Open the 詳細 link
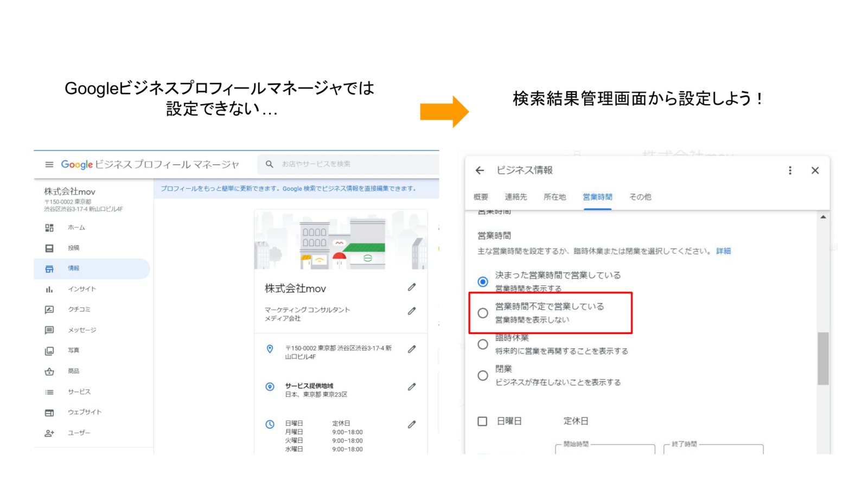868x488 pixels. click(723, 251)
